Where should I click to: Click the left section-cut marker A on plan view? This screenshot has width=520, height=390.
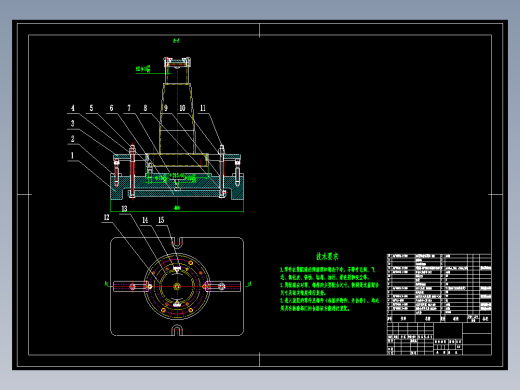point(107,284)
